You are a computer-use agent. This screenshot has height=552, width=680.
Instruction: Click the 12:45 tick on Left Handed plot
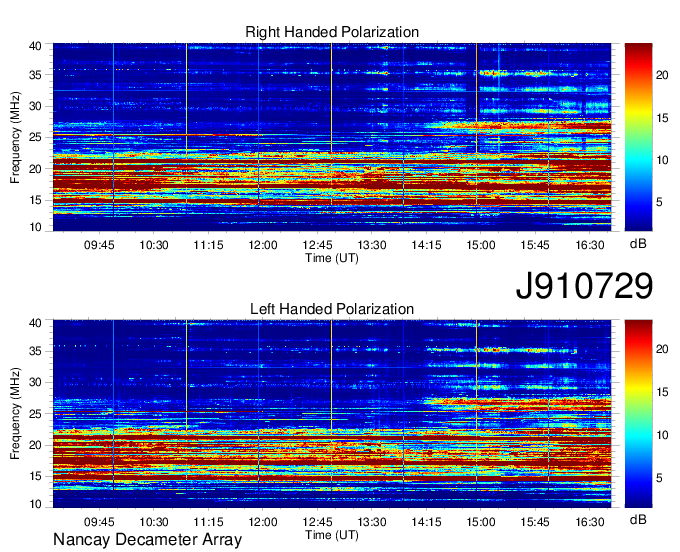pos(317,522)
